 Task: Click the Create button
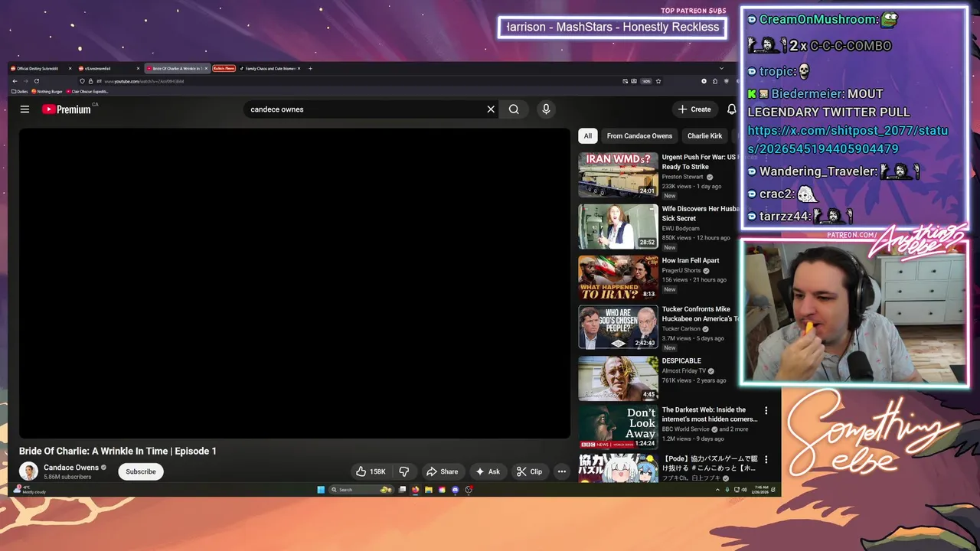tap(694, 109)
